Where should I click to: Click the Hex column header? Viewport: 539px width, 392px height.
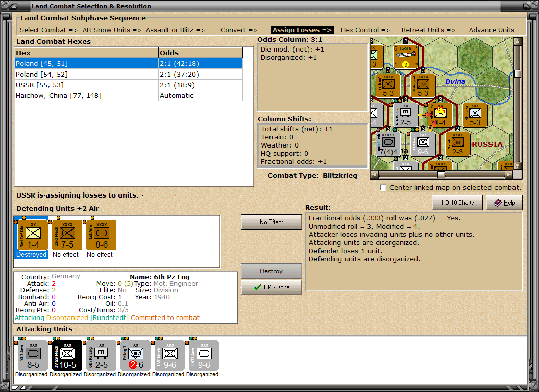[x=86, y=53]
